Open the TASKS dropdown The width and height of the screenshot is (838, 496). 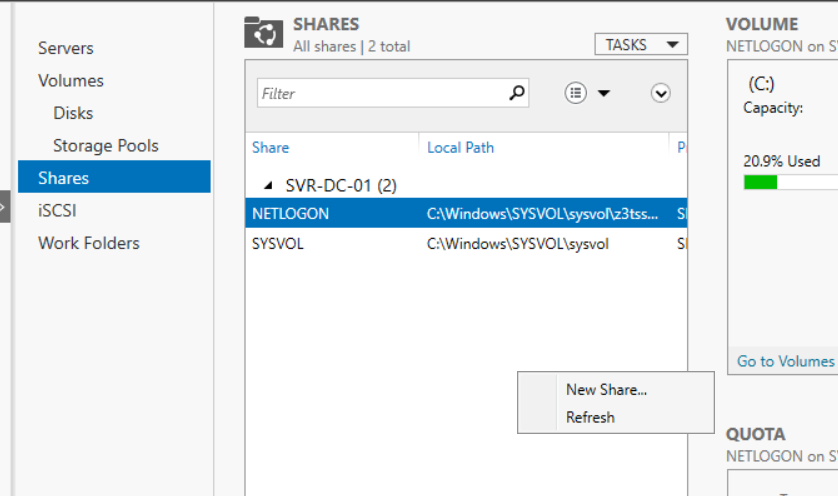pyautogui.click(x=641, y=44)
